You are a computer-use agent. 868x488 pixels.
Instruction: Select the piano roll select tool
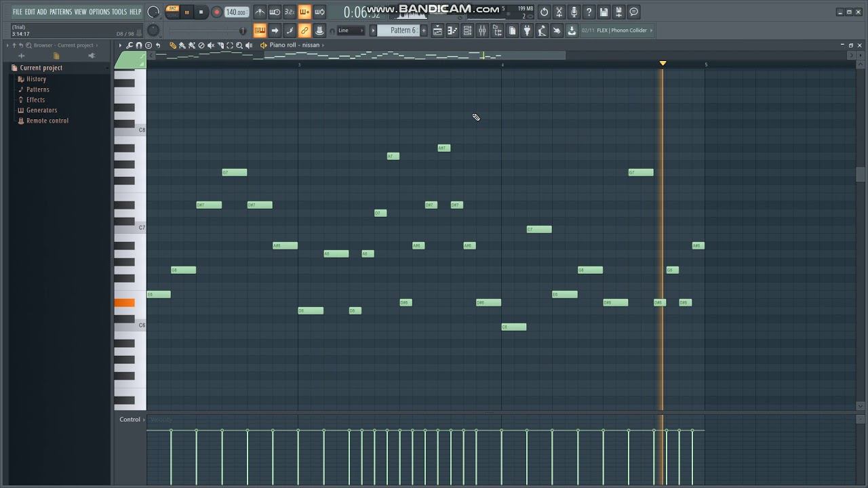pyautogui.click(x=230, y=45)
